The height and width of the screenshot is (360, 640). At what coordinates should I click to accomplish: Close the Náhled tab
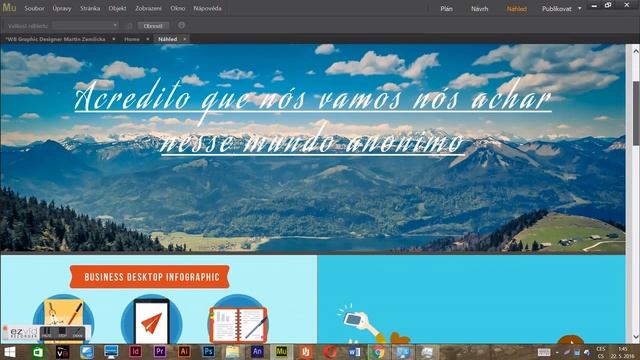coord(184,39)
